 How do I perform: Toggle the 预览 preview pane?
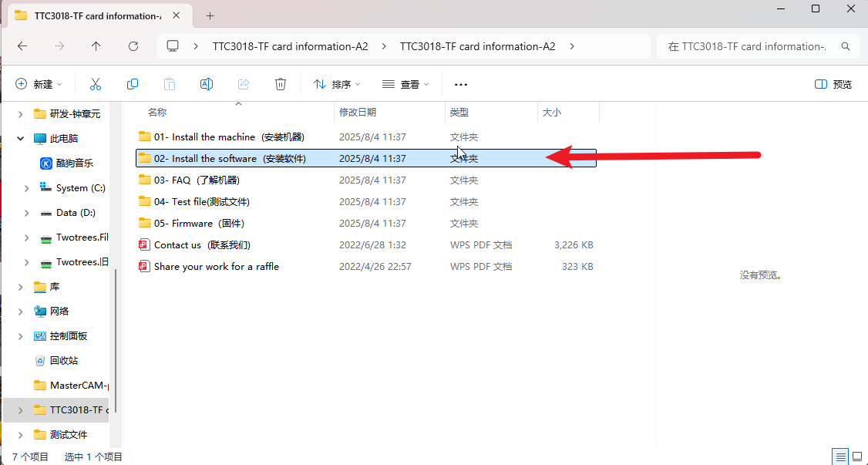click(x=833, y=84)
